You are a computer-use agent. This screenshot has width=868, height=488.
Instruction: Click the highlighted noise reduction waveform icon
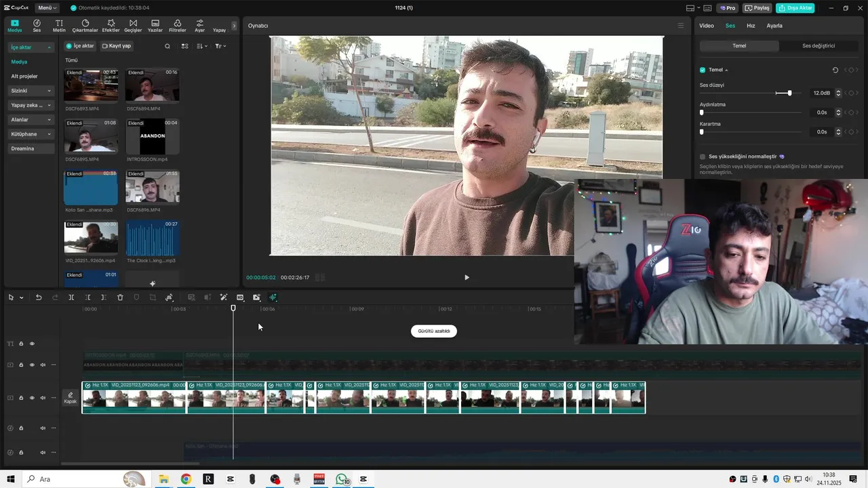[273, 298]
